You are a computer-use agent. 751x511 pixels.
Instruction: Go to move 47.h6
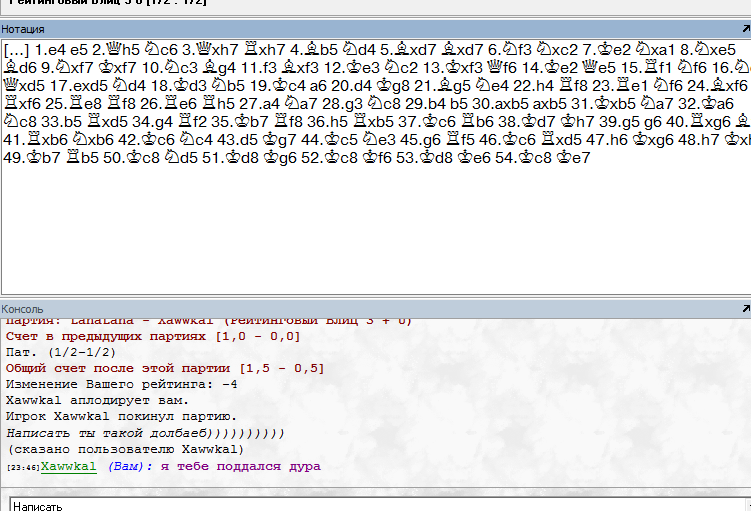(607, 140)
